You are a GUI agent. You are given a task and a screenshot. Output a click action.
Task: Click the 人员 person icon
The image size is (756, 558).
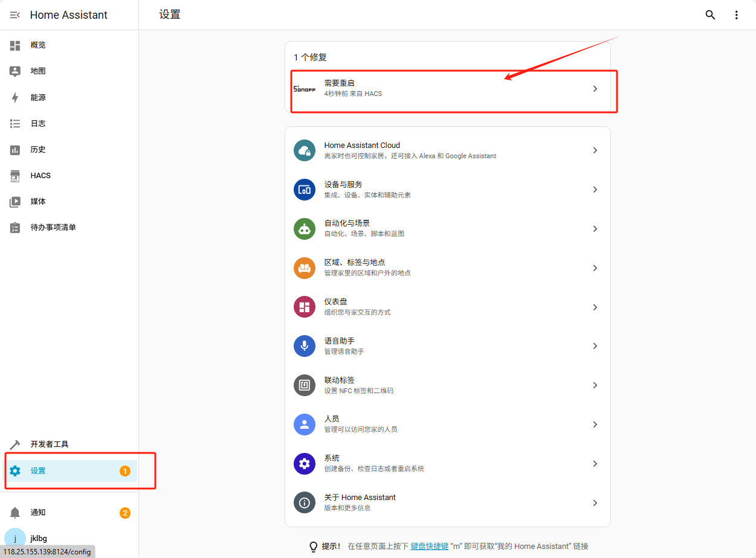(x=305, y=425)
